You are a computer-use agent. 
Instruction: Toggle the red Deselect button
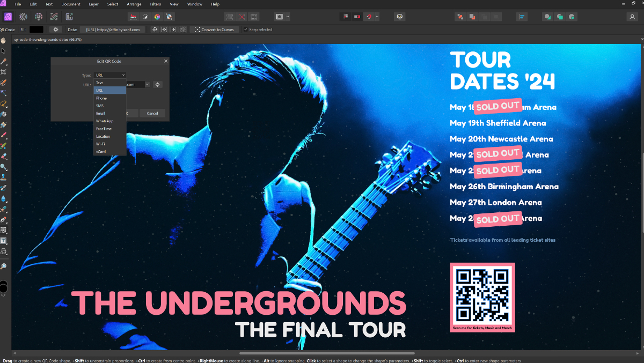241,17
